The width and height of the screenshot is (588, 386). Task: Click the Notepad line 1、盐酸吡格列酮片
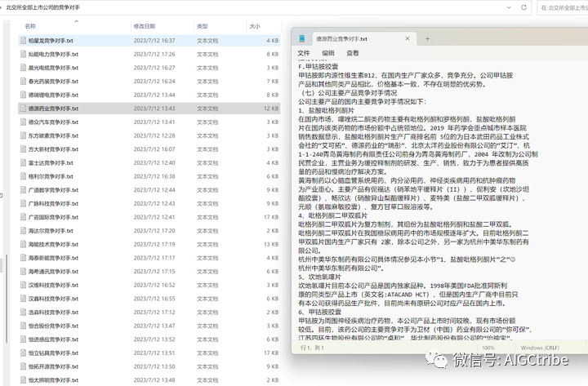(x=326, y=110)
